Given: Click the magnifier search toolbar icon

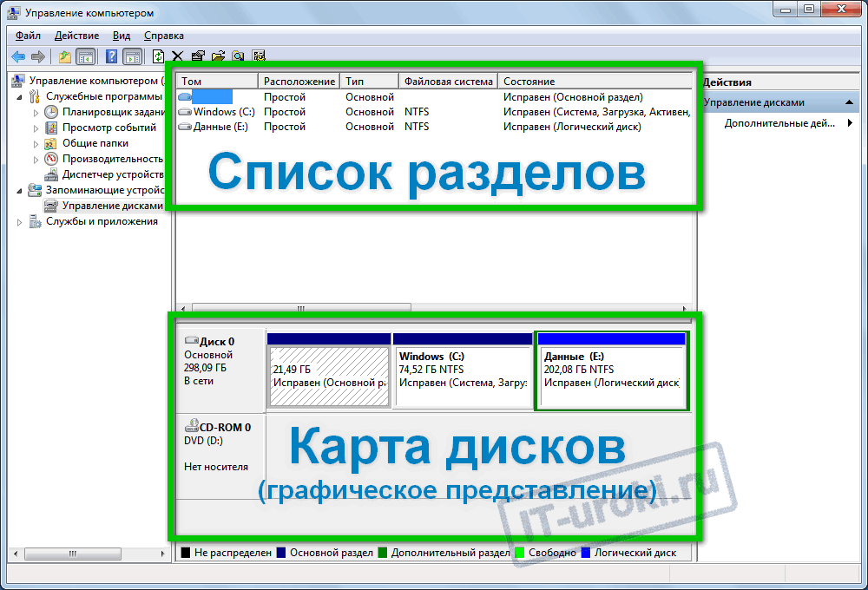Looking at the screenshot, I should coord(238,56).
